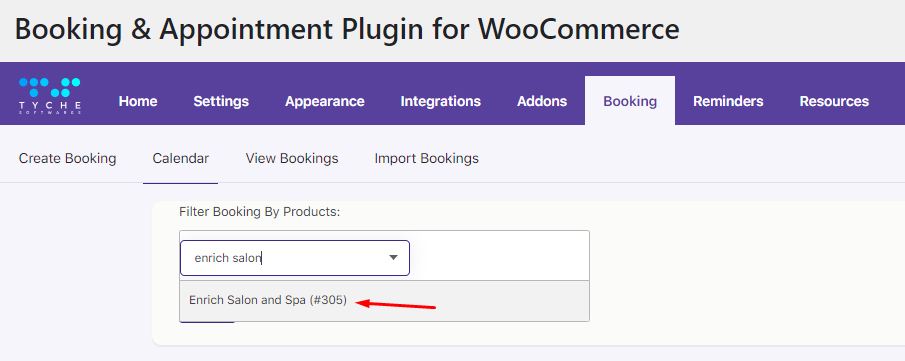Click the Filter Booking By Products label
The width and height of the screenshot is (905, 361).
pos(260,212)
